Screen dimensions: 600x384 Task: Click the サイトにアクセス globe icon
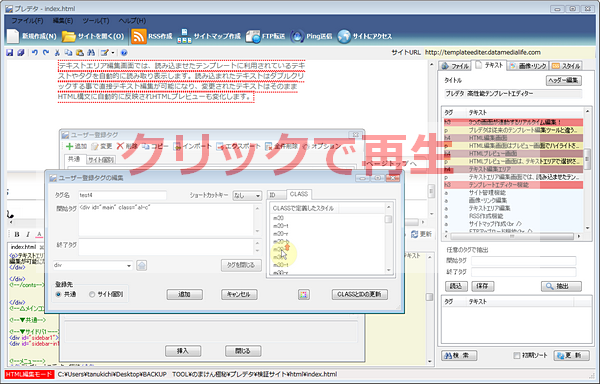point(344,36)
